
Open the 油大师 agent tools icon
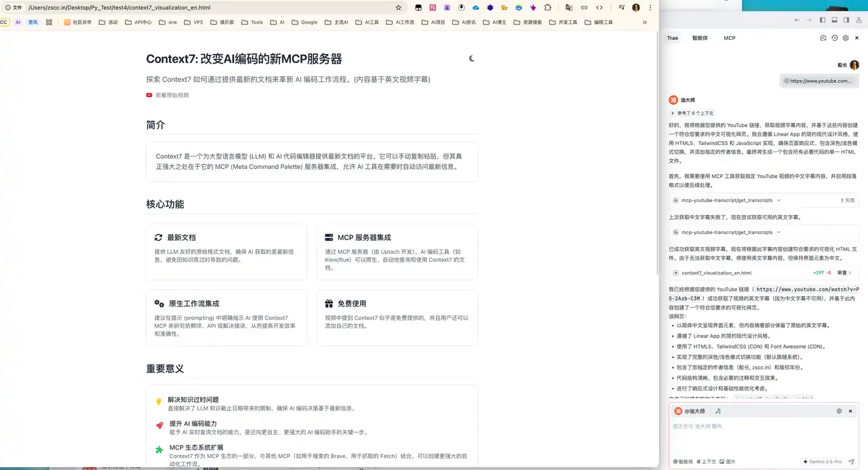(718, 411)
